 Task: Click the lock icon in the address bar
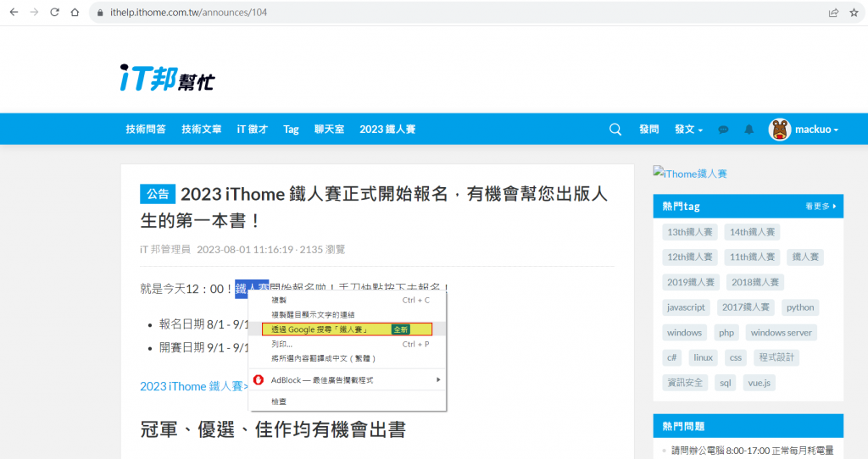click(100, 13)
